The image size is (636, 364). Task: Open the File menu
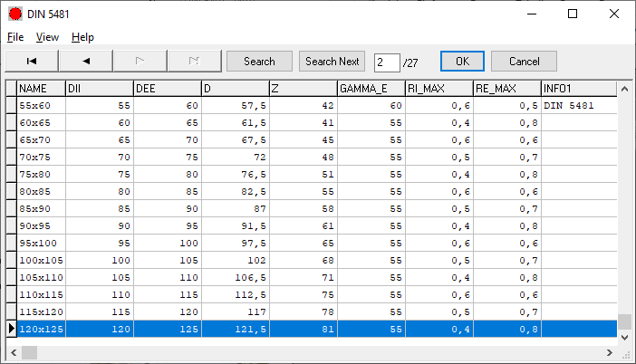click(15, 37)
